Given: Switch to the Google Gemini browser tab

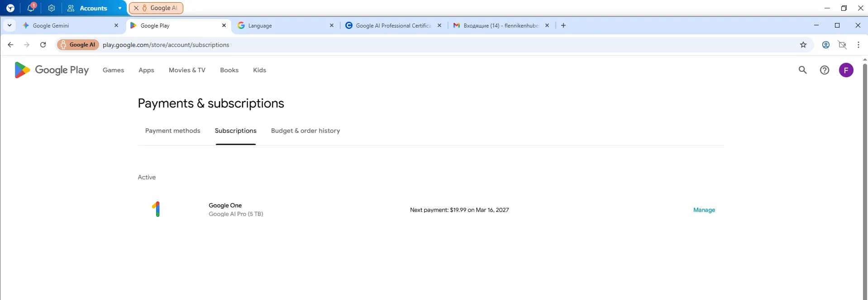Looking at the screenshot, I should click(x=68, y=26).
